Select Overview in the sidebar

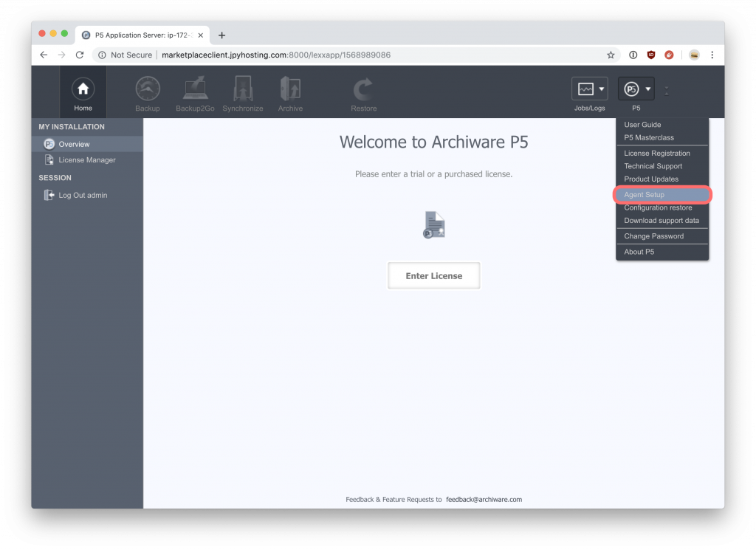[87, 144]
